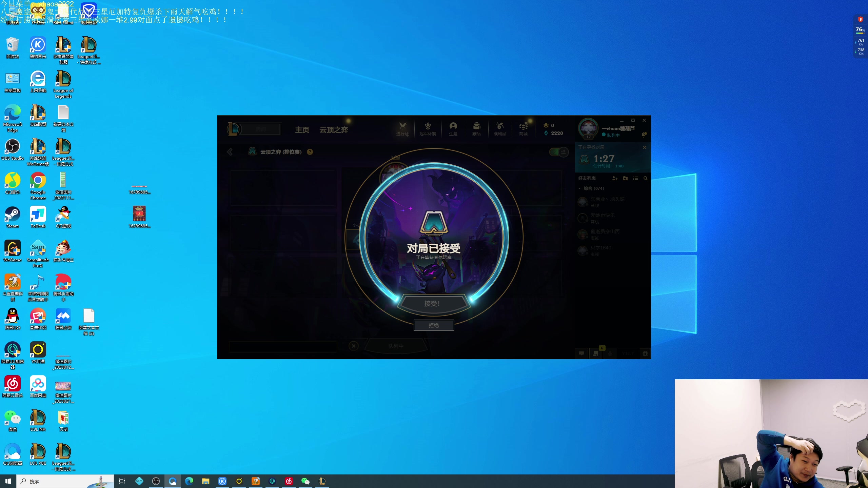Select the 回收站 Recycle Bin desktop icon

[13, 48]
